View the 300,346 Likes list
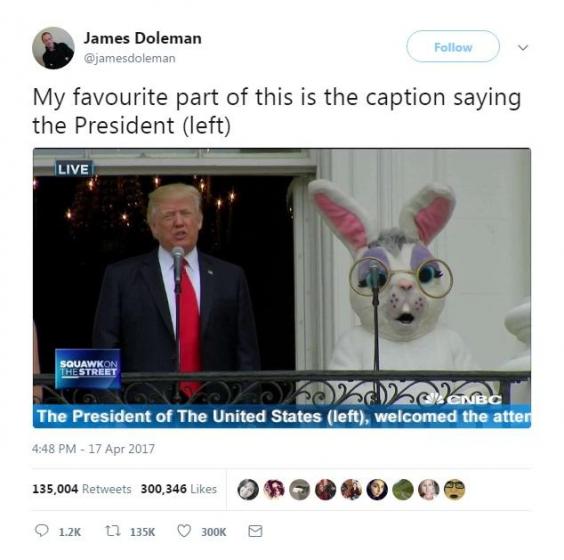564x560 pixels. click(x=178, y=489)
